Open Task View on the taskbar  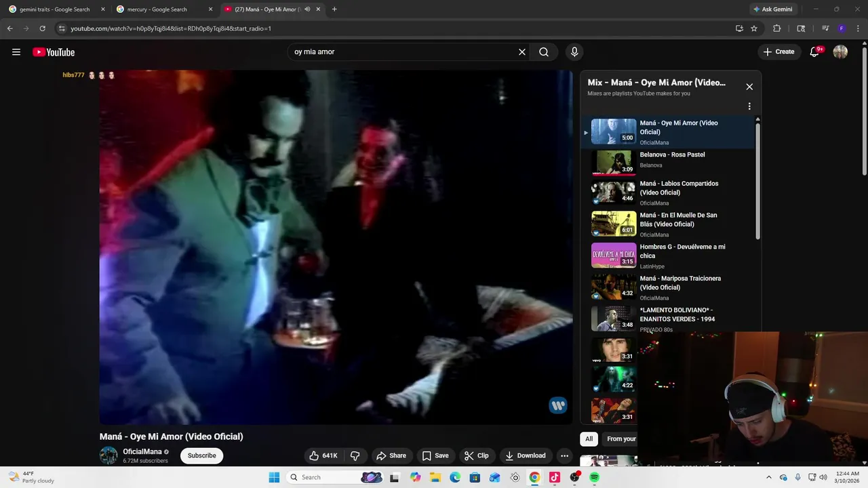point(395,477)
